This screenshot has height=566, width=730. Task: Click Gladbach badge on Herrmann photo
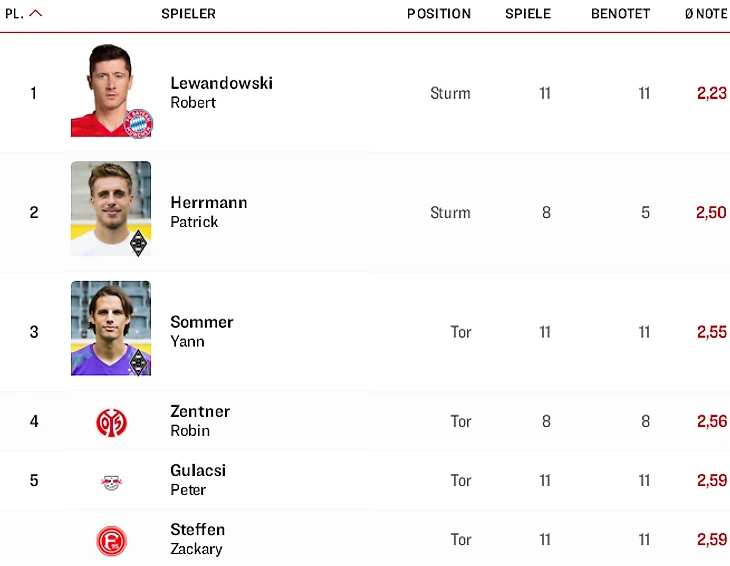point(138,243)
